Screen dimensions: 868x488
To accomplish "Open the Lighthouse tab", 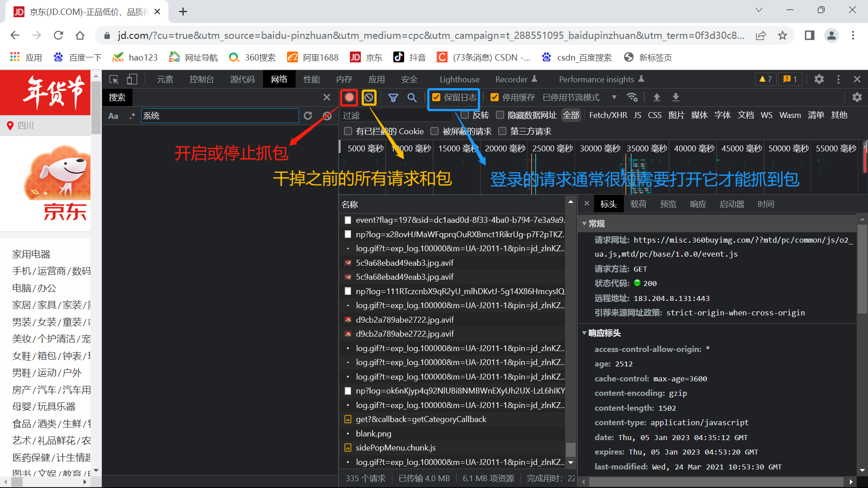I will click(x=459, y=79).
